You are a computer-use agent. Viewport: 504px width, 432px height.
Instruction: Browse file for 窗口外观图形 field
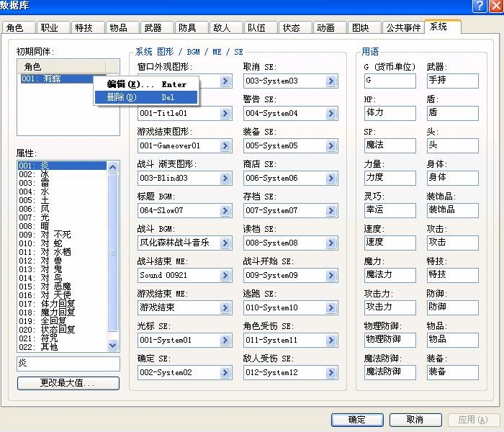click(225, 81)
